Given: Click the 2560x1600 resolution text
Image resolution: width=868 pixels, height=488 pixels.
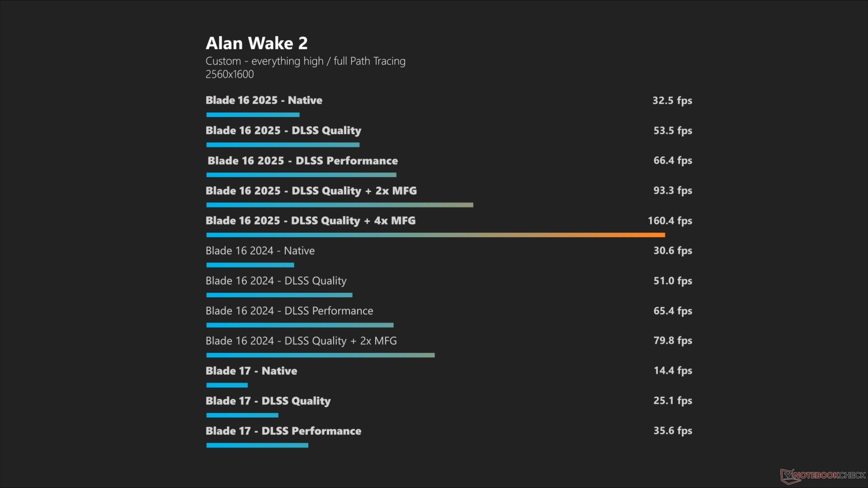Looking at the screenshot, I should 230,75.
